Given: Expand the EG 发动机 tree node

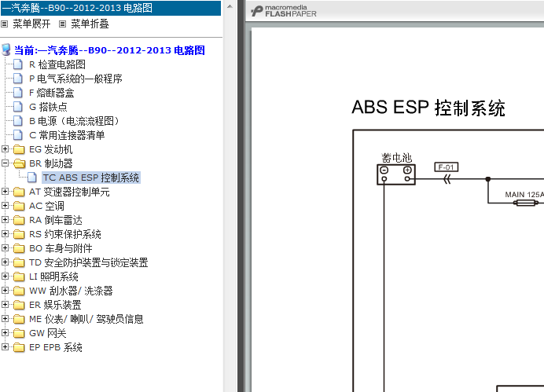Looking at the screenshot, I should 5,149.
